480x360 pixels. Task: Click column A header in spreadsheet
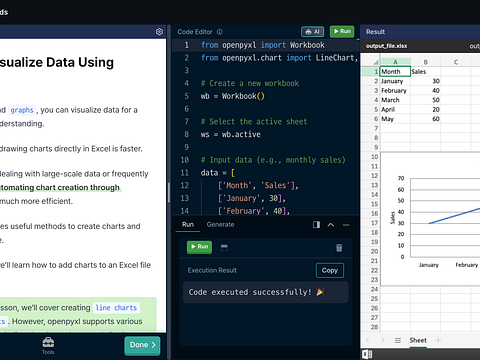pos(395,62)
